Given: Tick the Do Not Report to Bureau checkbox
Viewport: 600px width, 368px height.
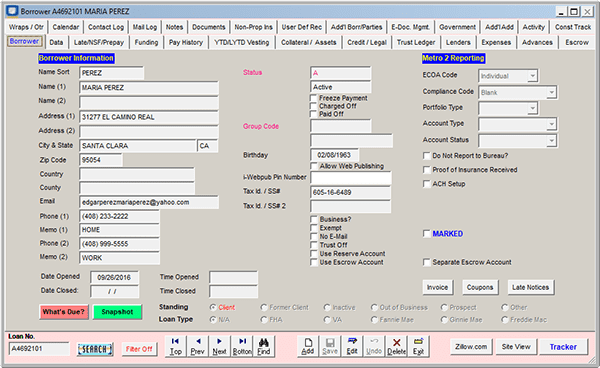Looking at the screenshot, I should coord(426,156).
